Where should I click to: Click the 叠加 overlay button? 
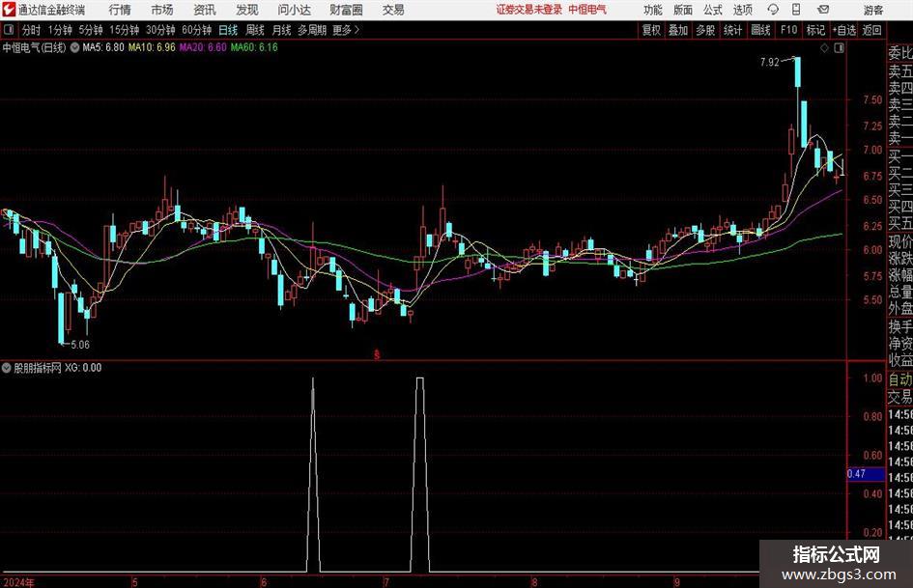678,30
